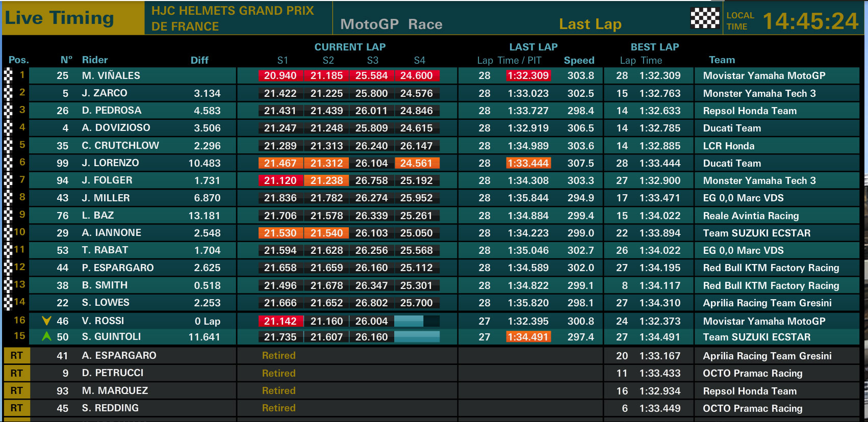Viewport: 868px width, 422px height.
Task: Click S. Guintoli's S4 sector progress bar
Action: [417, 337]
